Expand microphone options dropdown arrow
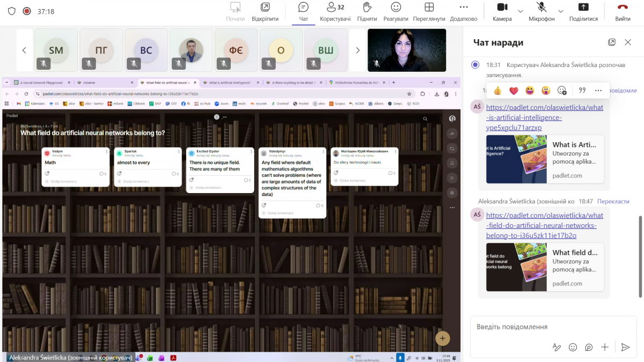 (561, 11)
